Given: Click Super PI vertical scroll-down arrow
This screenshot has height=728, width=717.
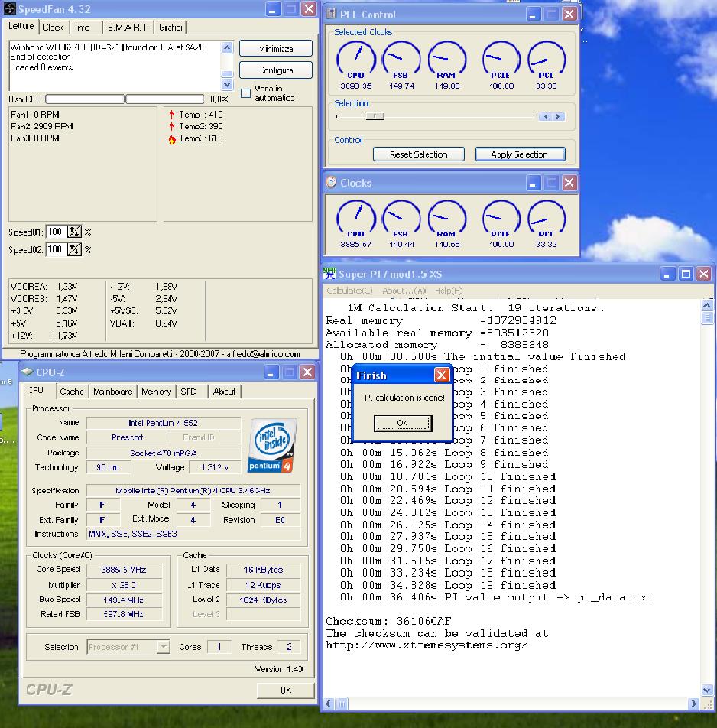Looking at the screenshot, I should click(x=707, y=690).
